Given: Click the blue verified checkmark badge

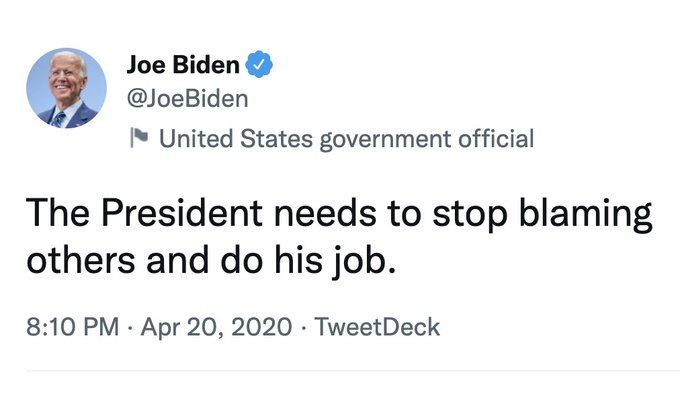Looking at the screenshot, I should coord(260,66).
